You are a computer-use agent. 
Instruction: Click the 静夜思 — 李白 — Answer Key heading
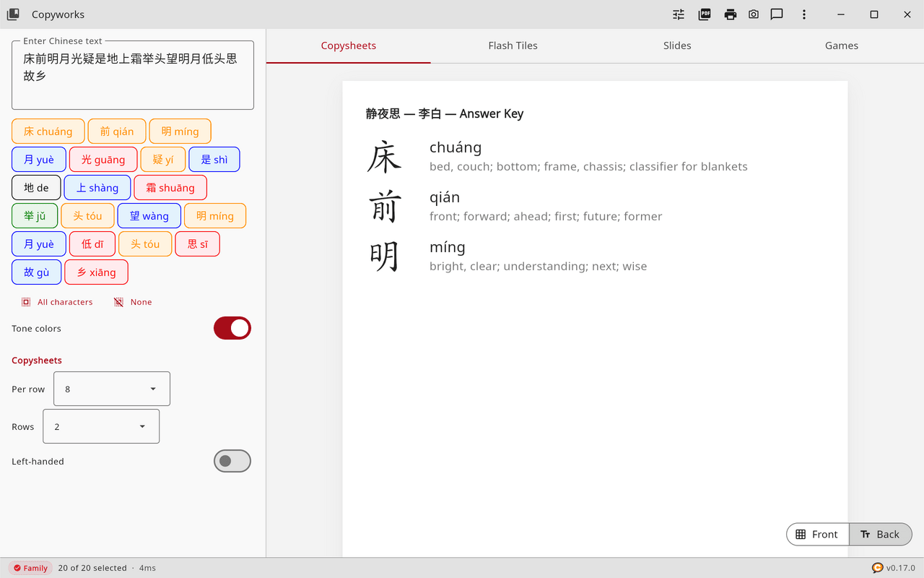pyautogui.click(x=445, y=113)
